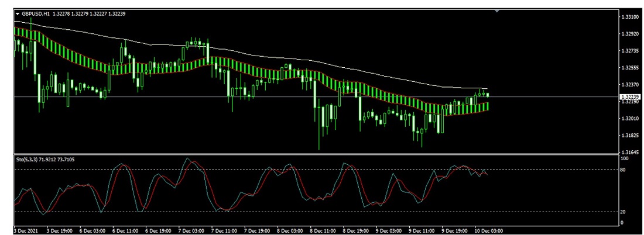
Task: Click the GBPUSD,H1 chart title text
Action: (36, 13)
